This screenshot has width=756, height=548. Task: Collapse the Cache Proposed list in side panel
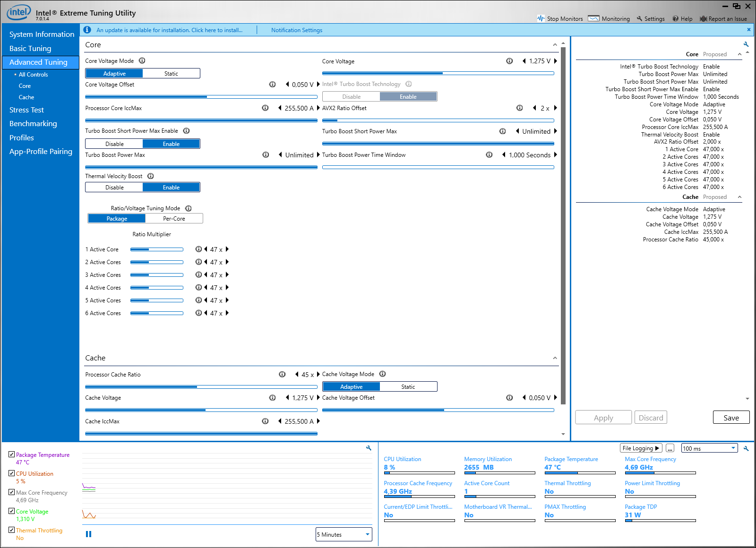739,197
